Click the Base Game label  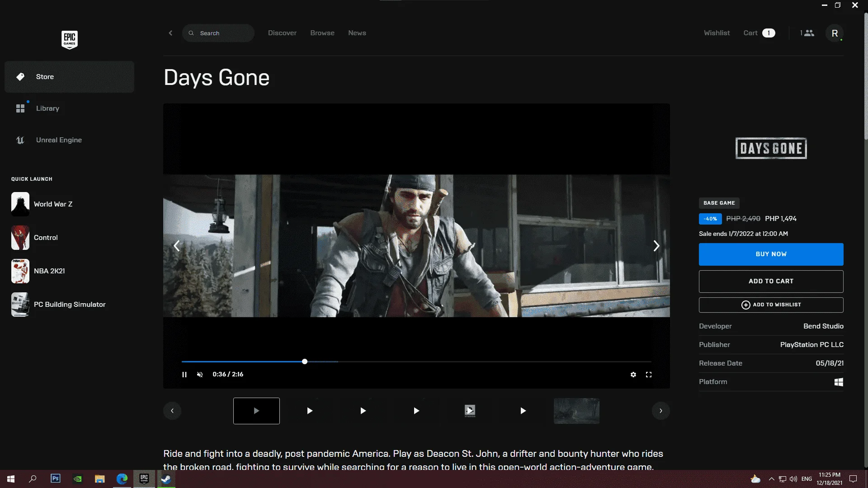(719, 203)
